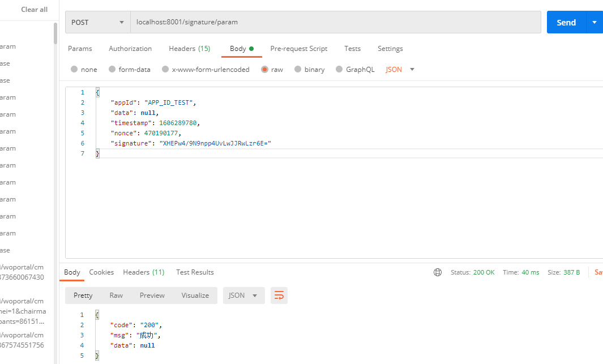Click the 40 ms response time
The width and height of the screenshot is (603, 364).
point(531,272)
